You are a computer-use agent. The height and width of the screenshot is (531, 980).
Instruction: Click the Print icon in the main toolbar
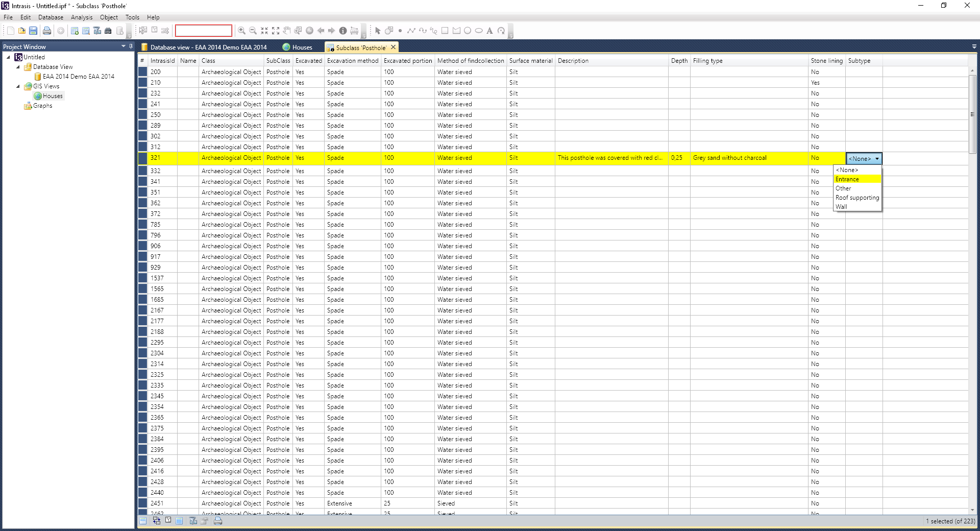coord(47,31)
